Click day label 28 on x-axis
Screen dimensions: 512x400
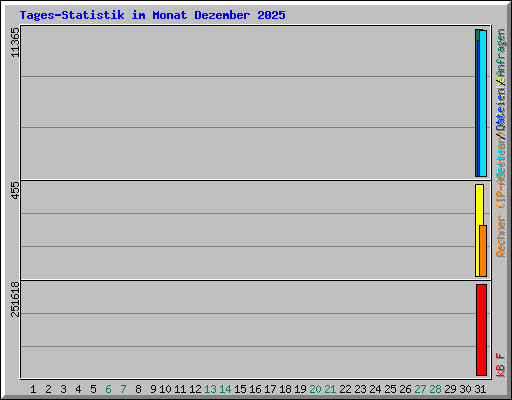tap(435, 389)
